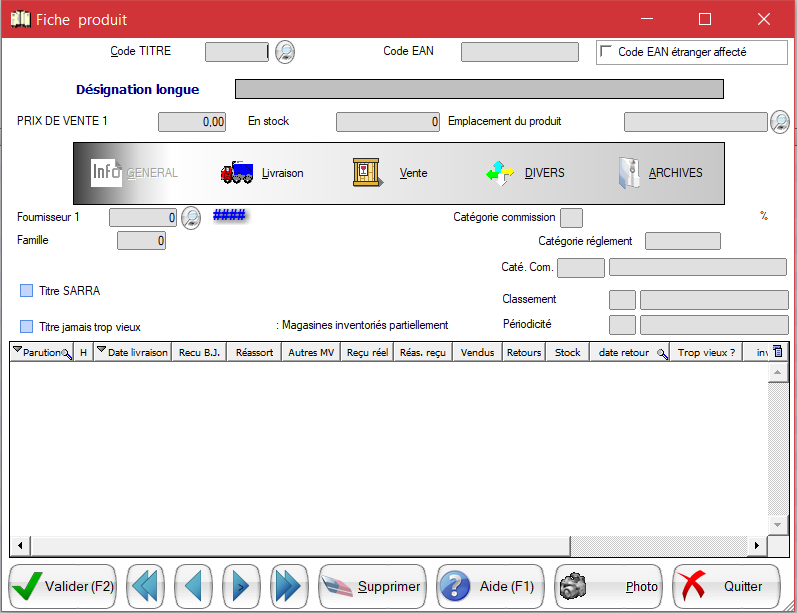Image resolution: width=797 pixels, height=613 pixels.
Task: Go to the first record
Action: pos(146,586)
